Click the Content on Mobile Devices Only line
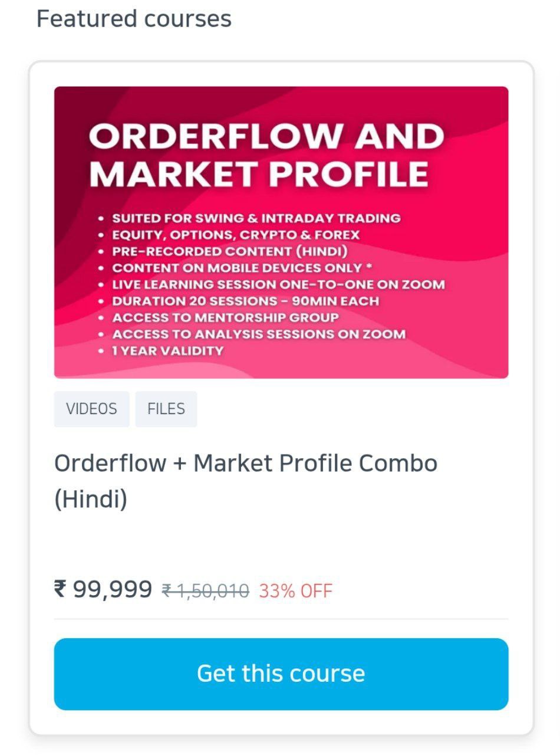Image resolution: width=560 pixels, height=755 pixels. pyautogui.click(x=241, y=268)
